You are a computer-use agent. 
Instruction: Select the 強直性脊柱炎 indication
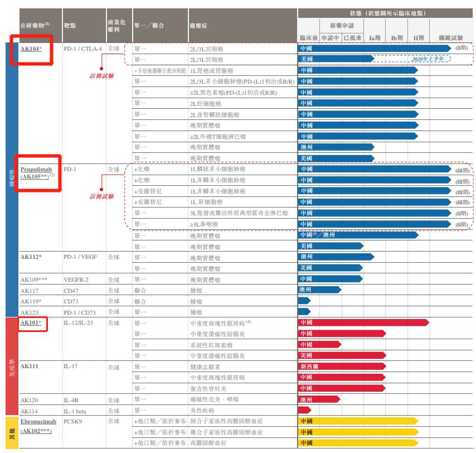[x=208, y=389]
